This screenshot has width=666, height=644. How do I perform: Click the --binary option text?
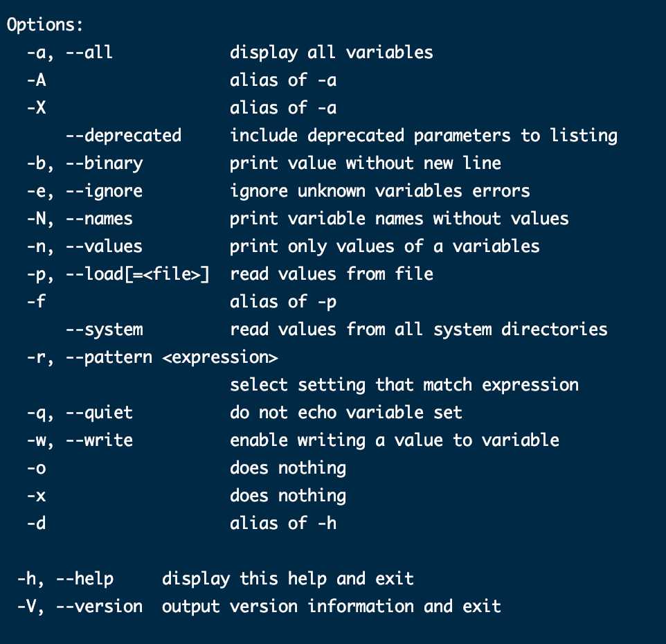(105, 163)
